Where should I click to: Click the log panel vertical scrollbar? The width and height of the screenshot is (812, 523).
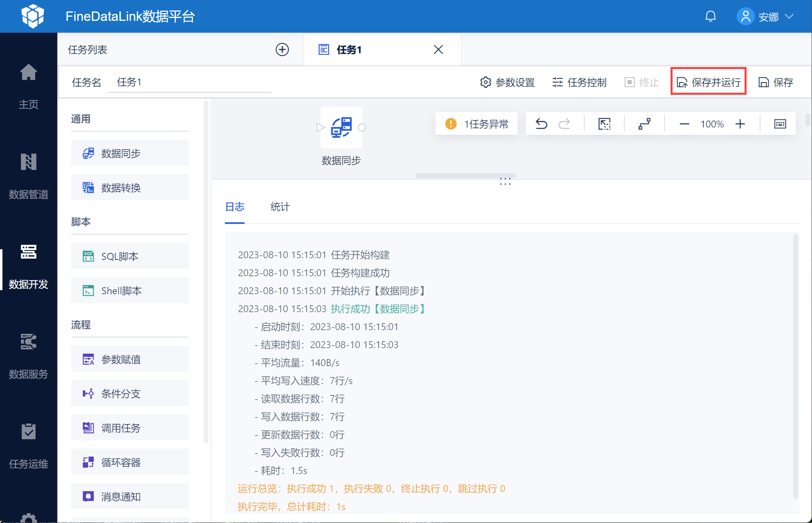pyautogui.click(x=795, y=366)
